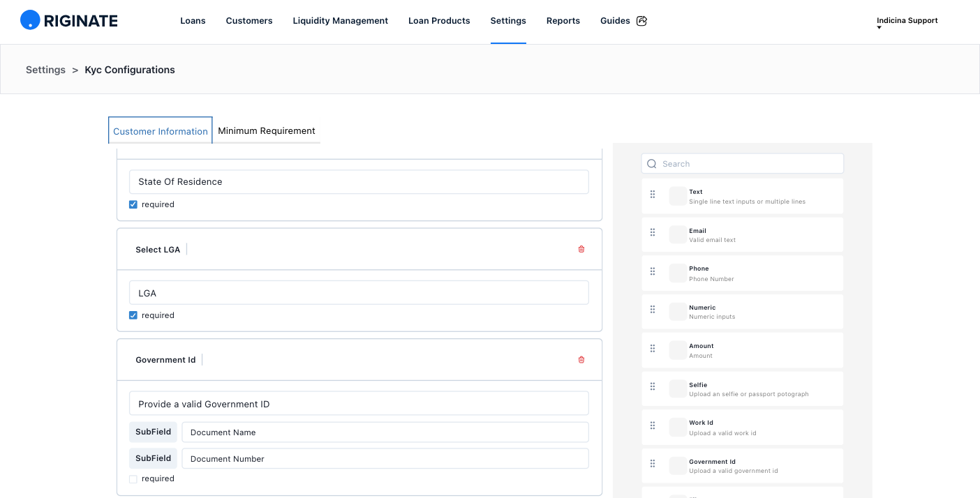Image resolution: width=980 pixels, height=498 pixels.
Task: Check required for Government ID field
Action: click(x=133, y=478)
